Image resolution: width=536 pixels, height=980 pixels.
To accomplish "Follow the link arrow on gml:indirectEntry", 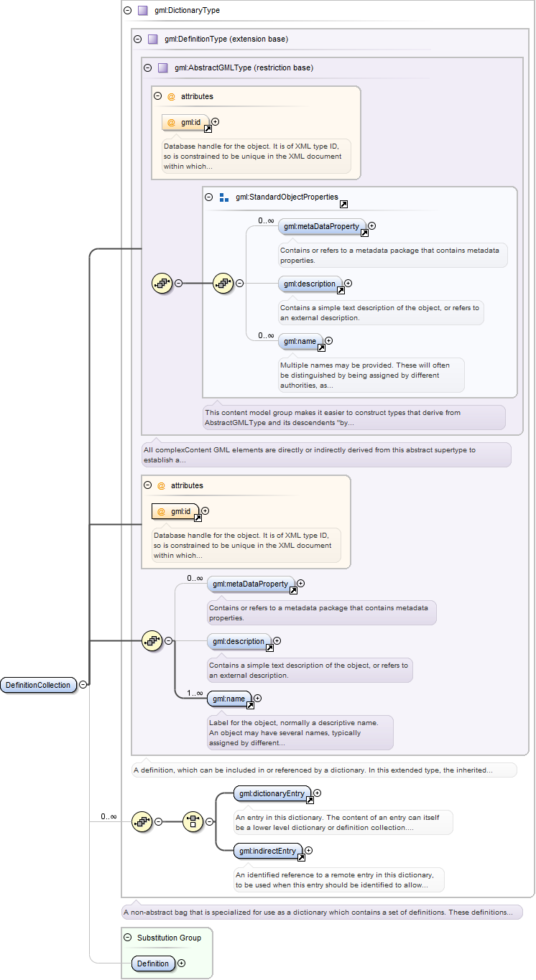I will pyautogui.click(x=301, y=857).
